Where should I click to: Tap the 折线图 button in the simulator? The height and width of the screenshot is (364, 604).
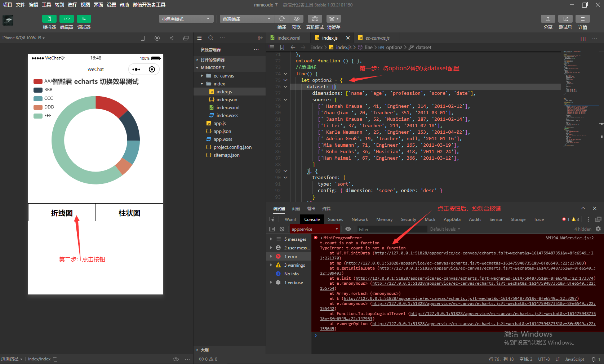[62, 213]
